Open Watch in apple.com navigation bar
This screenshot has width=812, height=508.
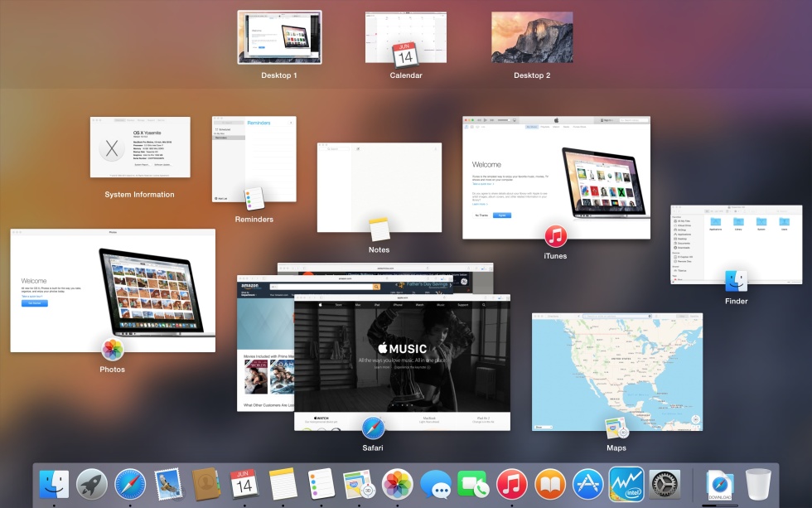[419, 305]
